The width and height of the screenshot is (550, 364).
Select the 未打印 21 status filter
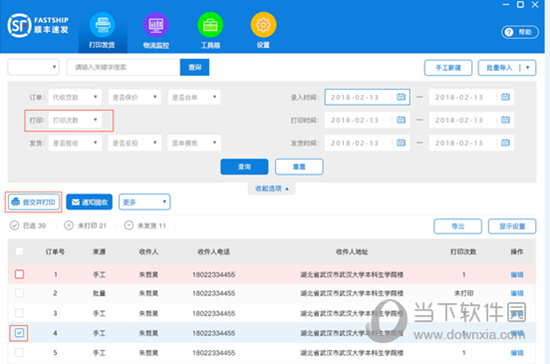coord(85,225)
